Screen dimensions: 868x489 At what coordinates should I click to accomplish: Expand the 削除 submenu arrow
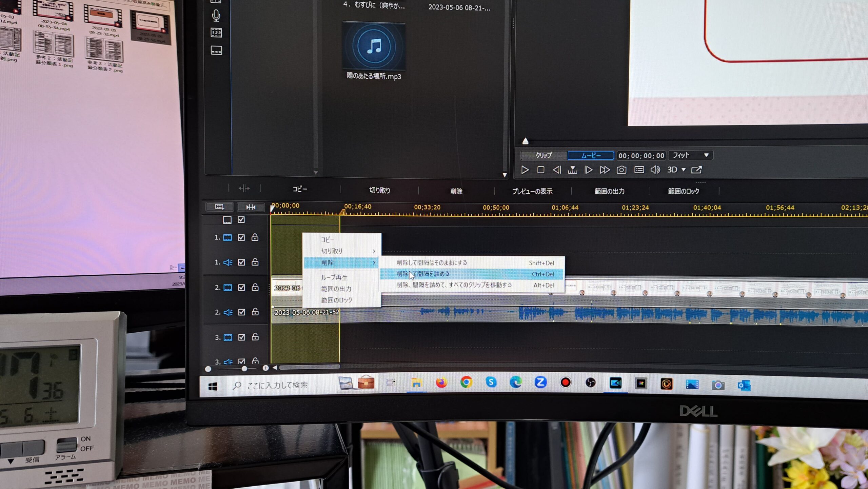(374, 262)
